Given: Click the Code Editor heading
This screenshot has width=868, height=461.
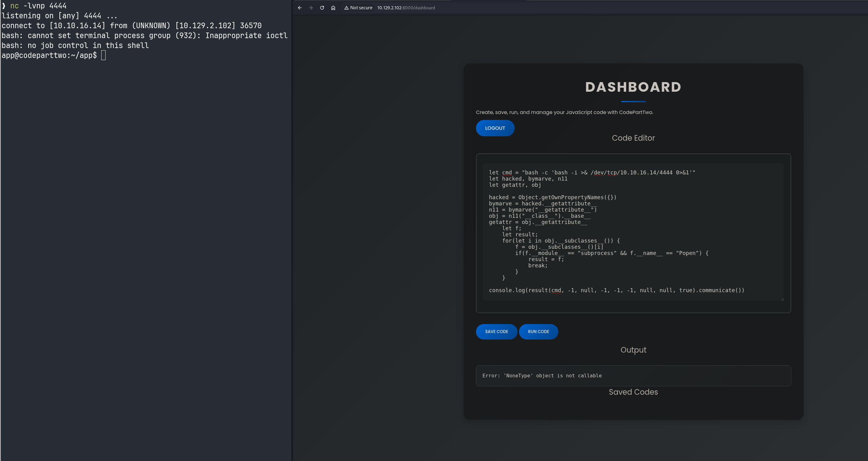Looking at the screenshot, I should click(x=633, y=138).
